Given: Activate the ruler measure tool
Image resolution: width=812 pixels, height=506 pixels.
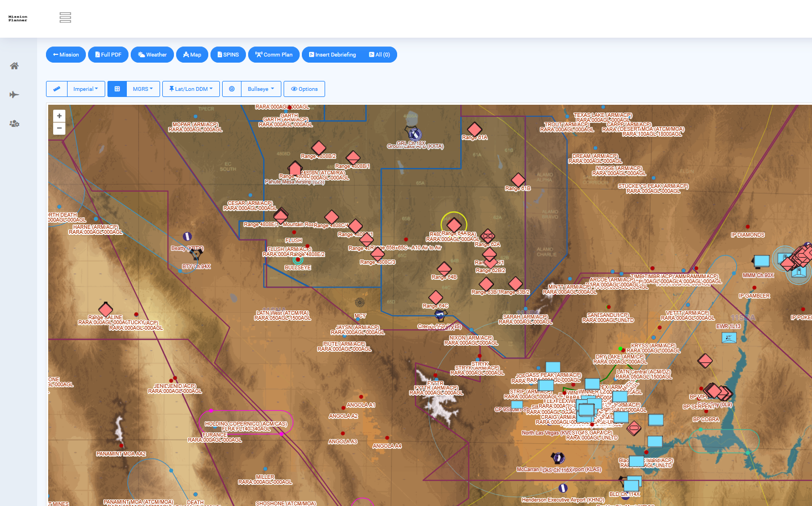Looking at the screenshot, I should coord(56,89).
